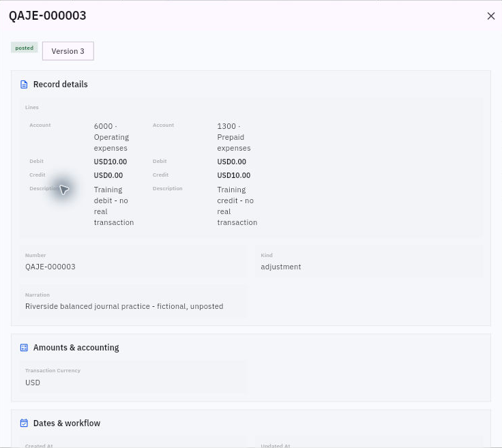502x448 pixels.
Task: Click the Riverside narration text
Action: [x=124, y=306]
